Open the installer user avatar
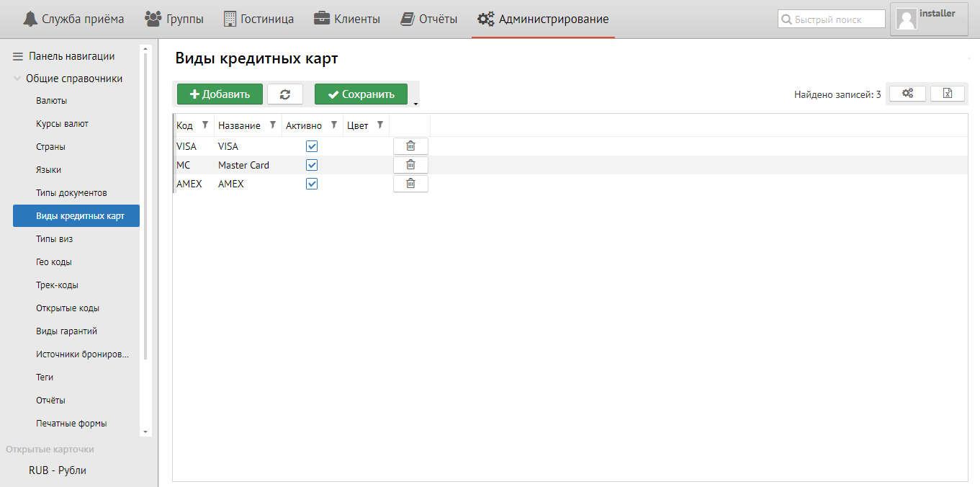 pyautogui.click(x=907, y=19)
